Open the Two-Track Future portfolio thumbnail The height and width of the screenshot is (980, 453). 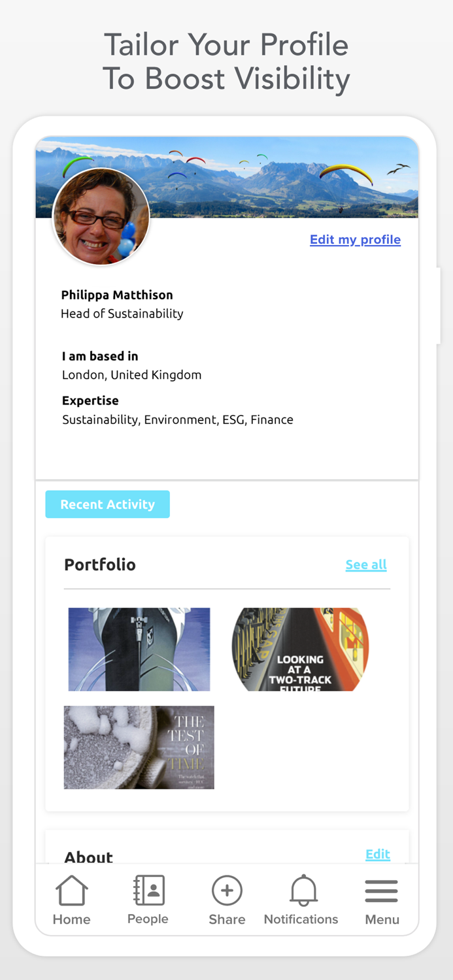pyautogui.click(x=300, y=649)
